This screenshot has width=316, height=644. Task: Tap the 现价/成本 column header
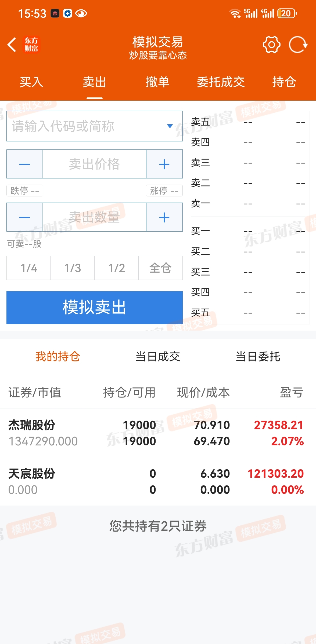203,392
